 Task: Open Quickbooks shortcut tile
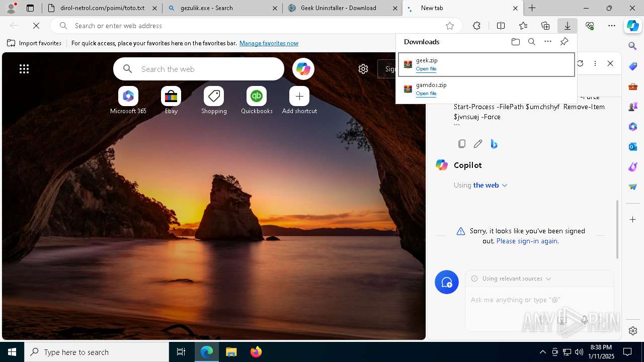(x=257, y=101)
